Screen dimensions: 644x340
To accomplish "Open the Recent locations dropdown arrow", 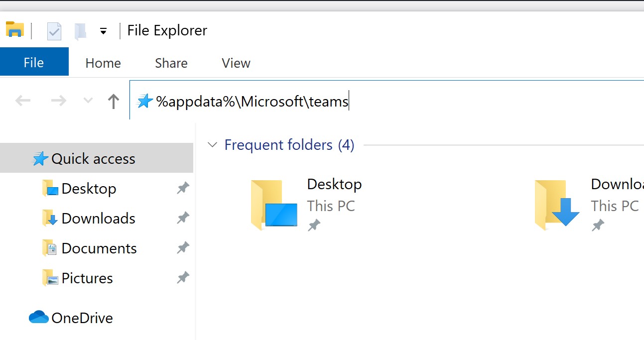I will pos(88,101).
